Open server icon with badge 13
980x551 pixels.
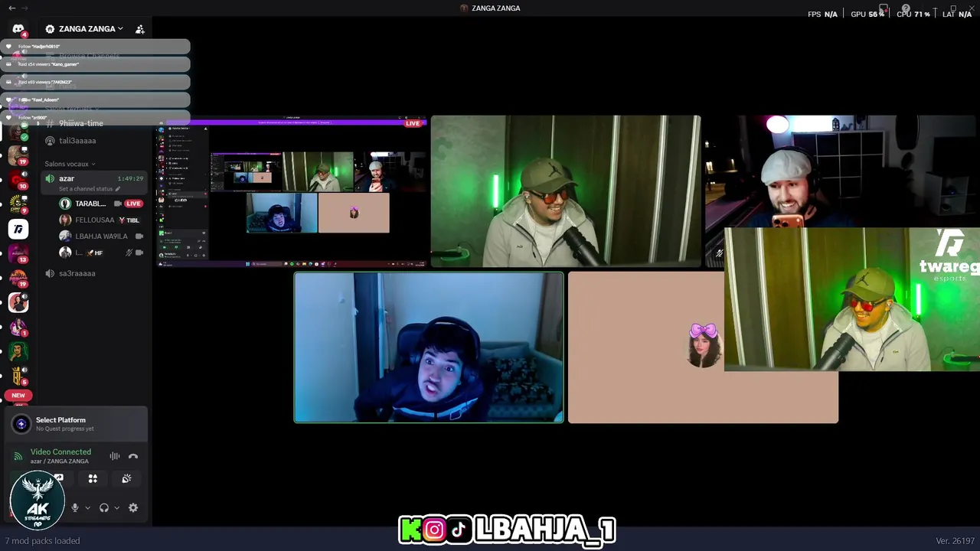pyautogui.click(x=18, y=254)
